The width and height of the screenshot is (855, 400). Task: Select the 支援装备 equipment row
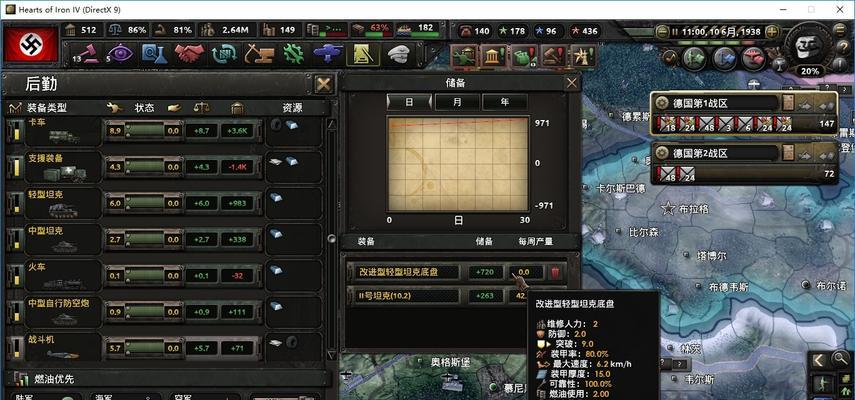[164, 167]
